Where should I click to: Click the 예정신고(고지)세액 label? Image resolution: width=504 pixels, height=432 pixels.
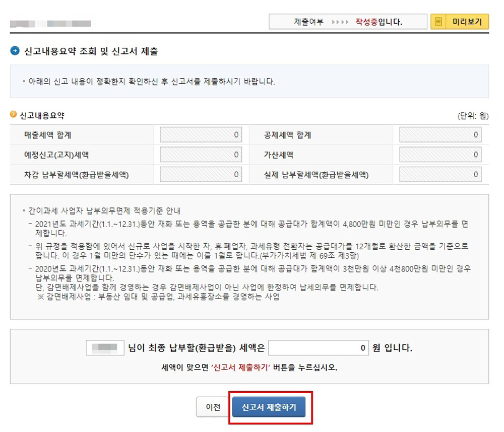[56, 155]
